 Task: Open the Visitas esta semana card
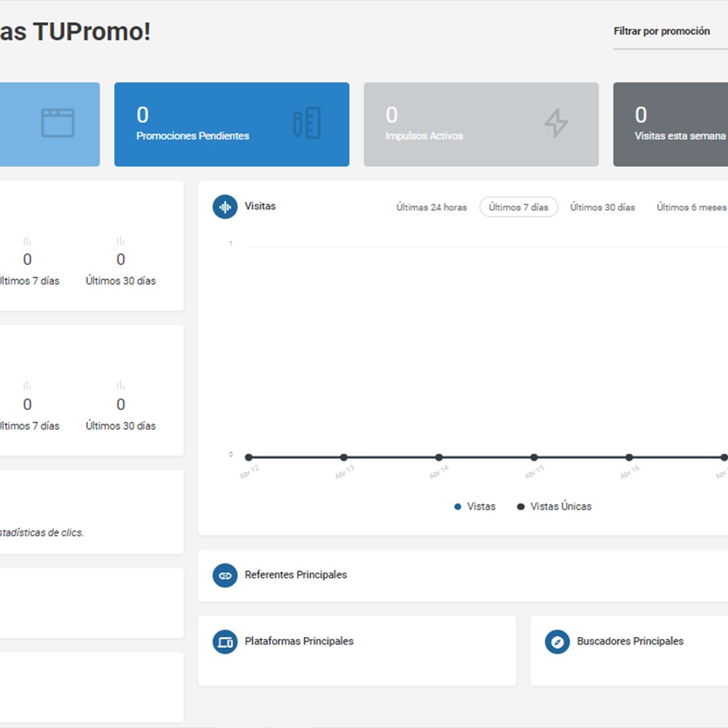coord(671,125)
